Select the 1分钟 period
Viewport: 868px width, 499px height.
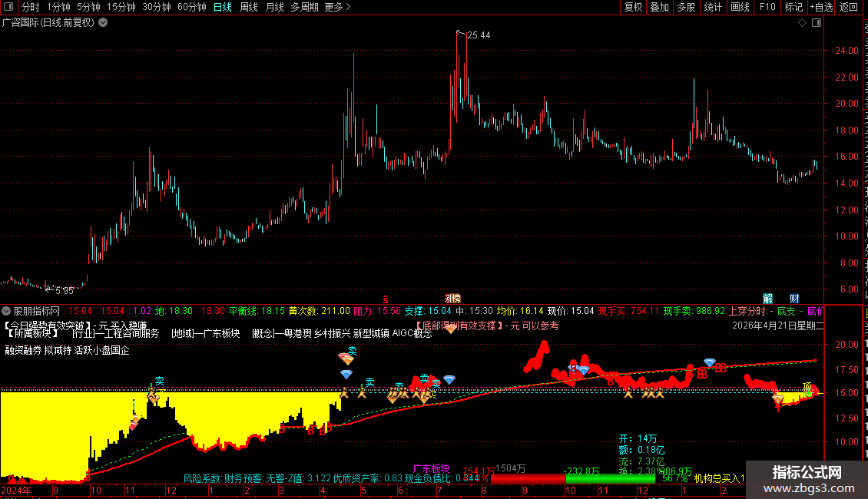coord(58,7)
